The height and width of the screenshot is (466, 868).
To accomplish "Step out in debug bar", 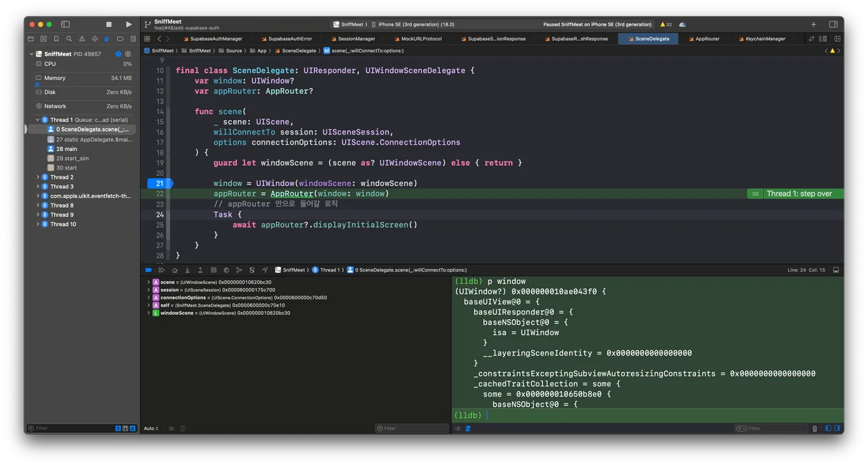I will tap(200, 270).
